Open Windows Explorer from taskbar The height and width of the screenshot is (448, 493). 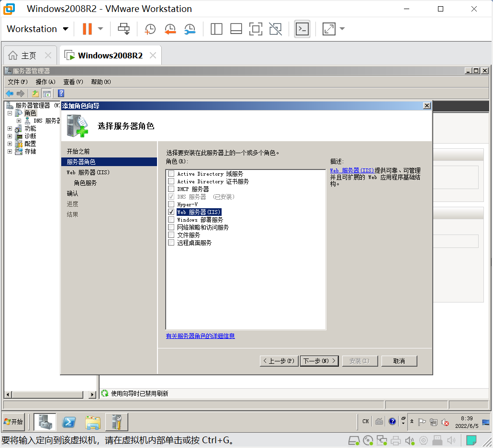[x=93, y=422]
